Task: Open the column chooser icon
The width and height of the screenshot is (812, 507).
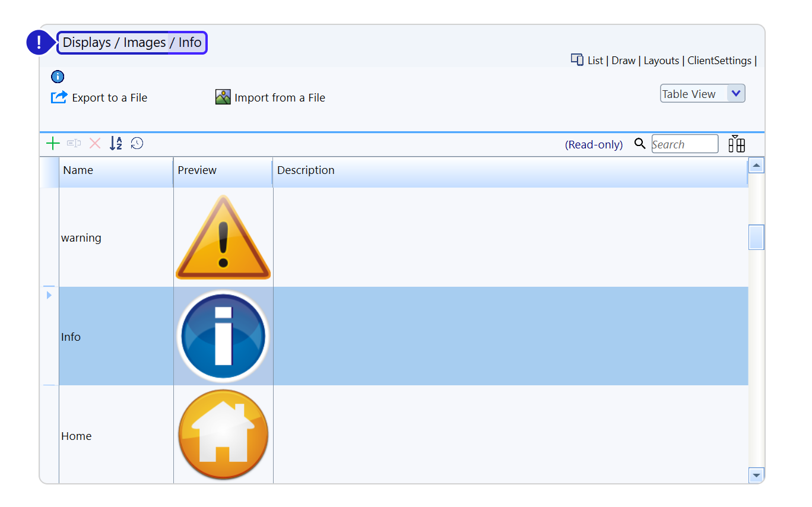Action: pos(737,144)
